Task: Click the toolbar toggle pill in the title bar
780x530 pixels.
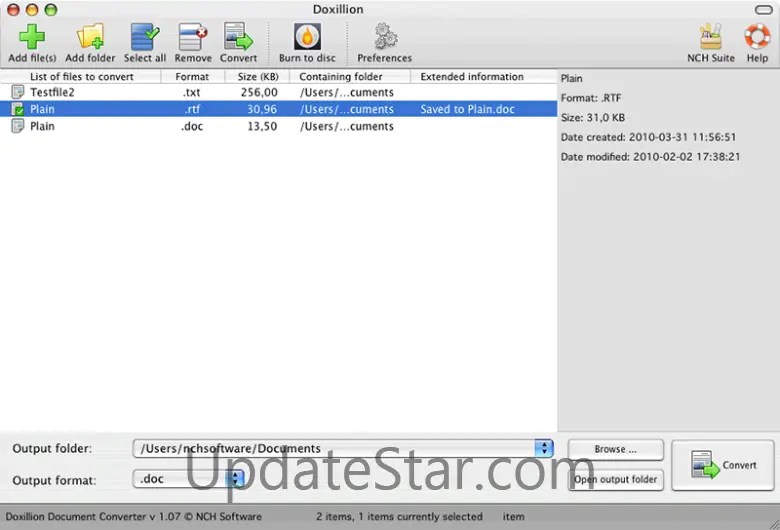Action: (764, 9)
